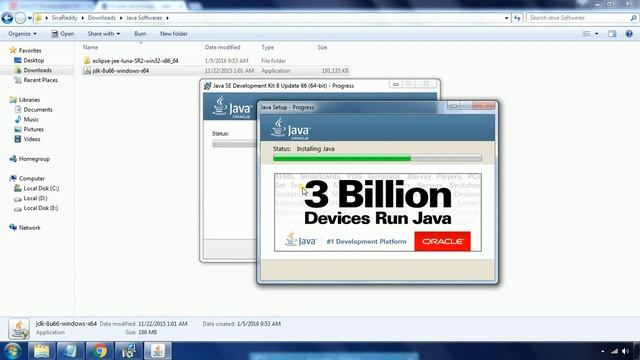Click the Java SE Development Kit progress bar
The width and height of the screenshot is (640, 360).
click(x=234, y=144)
